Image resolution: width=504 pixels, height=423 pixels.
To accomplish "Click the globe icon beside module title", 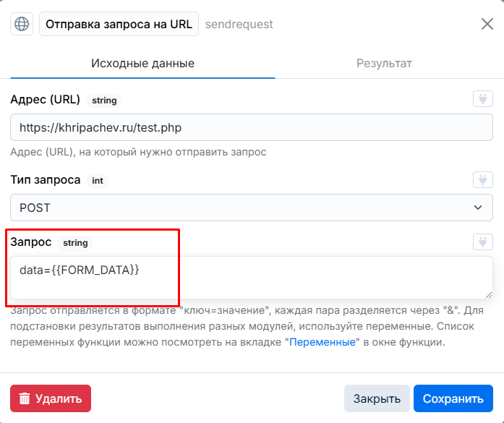I will [22, 24].
